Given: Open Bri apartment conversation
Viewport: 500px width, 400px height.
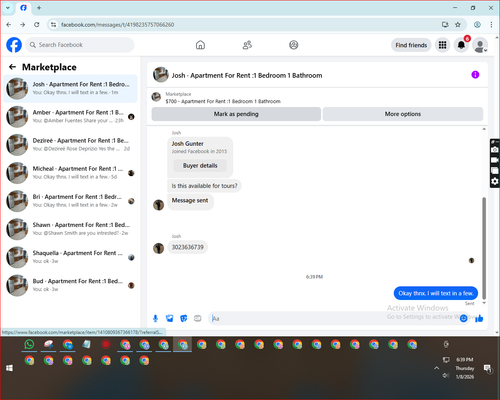Looking at the screenshot, I should coord(70,201).
